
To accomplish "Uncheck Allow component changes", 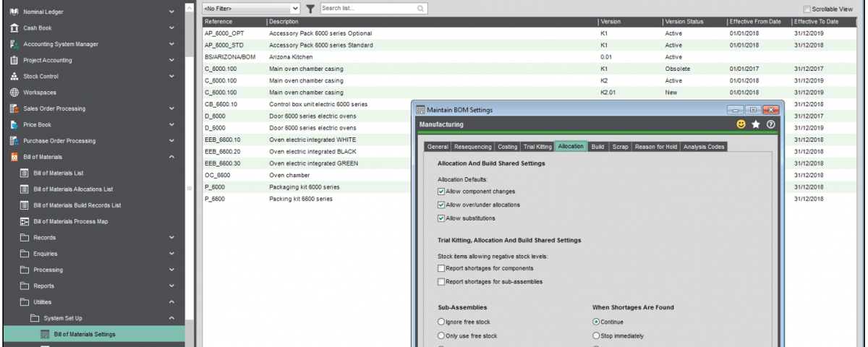I will pyautogui.click(x=441, y=192).
